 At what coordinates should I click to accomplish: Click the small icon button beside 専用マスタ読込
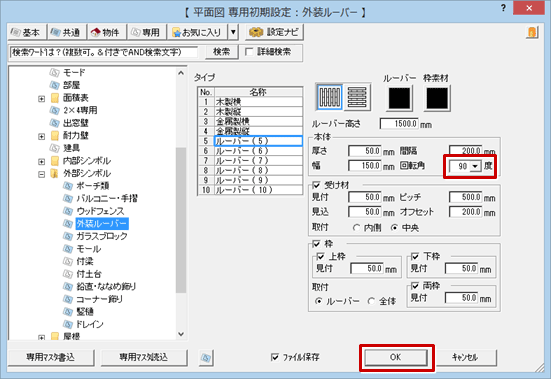[x=206, y=358]
